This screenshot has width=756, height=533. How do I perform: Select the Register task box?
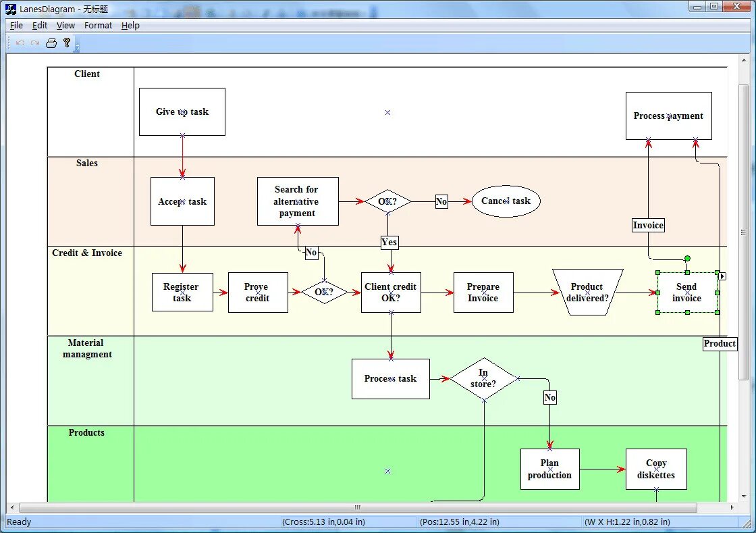coord(182,293)
